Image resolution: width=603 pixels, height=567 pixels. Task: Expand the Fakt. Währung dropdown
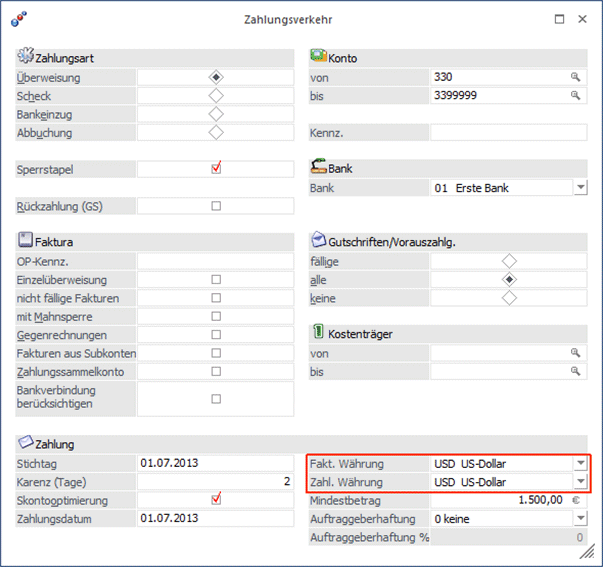point(580,464)
